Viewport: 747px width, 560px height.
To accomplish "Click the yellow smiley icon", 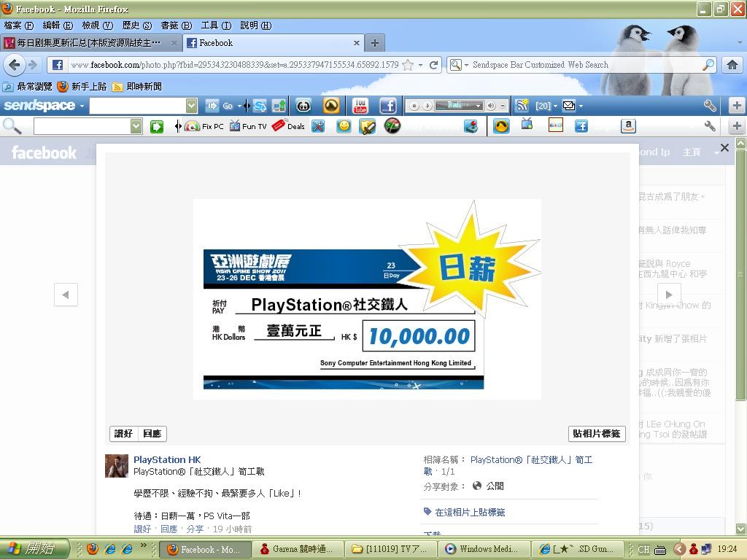I will [344, 126].
